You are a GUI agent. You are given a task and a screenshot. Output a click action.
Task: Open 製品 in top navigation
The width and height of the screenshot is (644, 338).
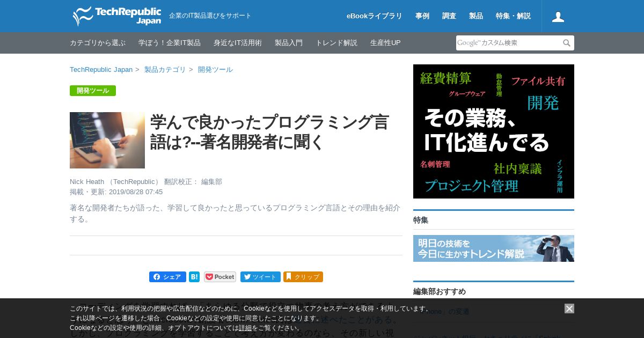point(476,16)
